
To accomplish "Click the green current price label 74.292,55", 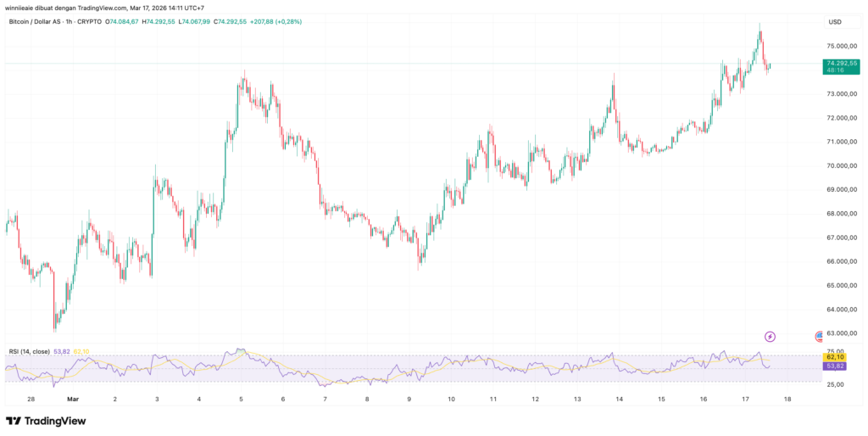I will point(842,63).
